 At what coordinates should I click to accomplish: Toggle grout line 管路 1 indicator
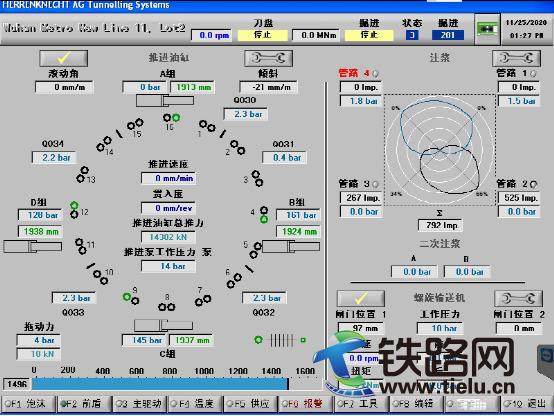533,74
